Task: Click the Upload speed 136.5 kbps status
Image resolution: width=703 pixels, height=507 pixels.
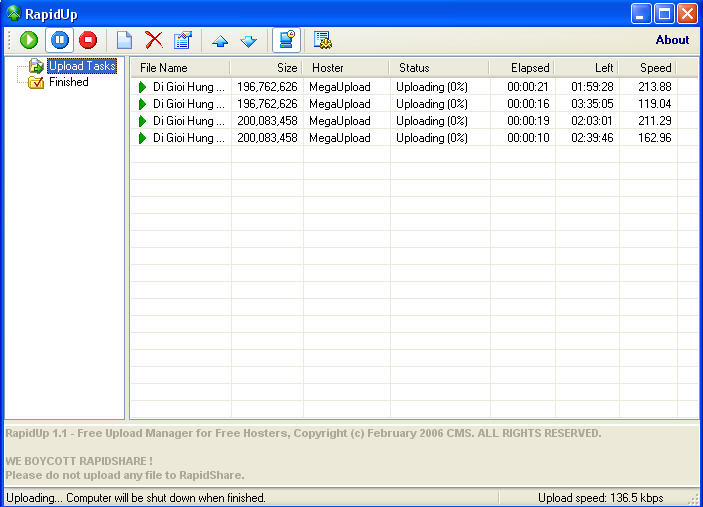Action: pyautogui.click(x=600, y=498)
